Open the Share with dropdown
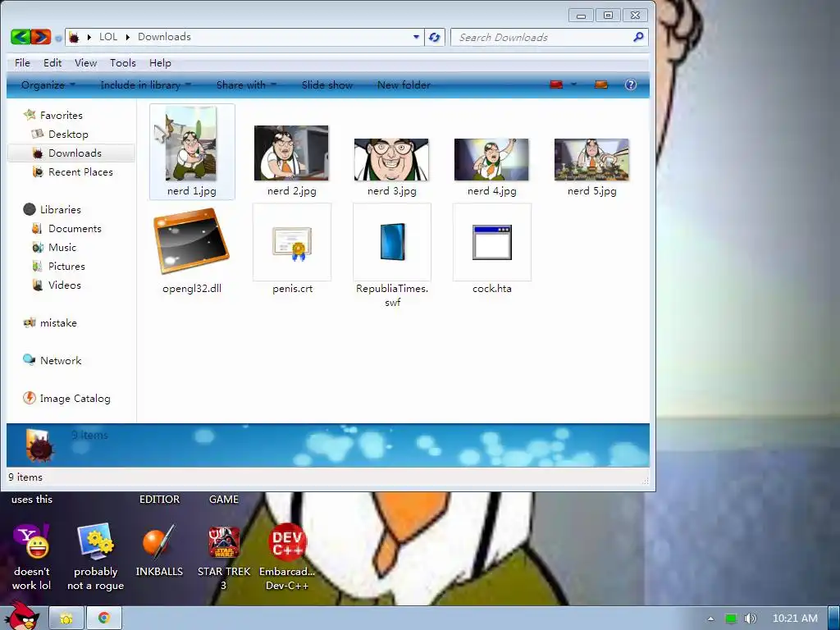The height and width of the screenshot is (630, 840). pos(246,84)
